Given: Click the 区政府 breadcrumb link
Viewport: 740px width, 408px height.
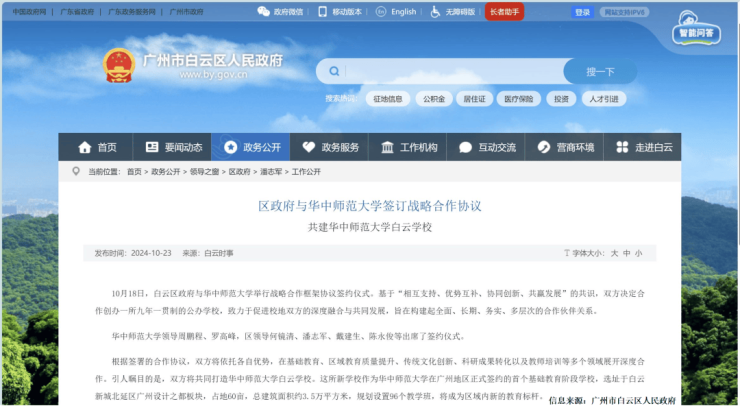Looking at the screenshot, I should click(239, 172).
